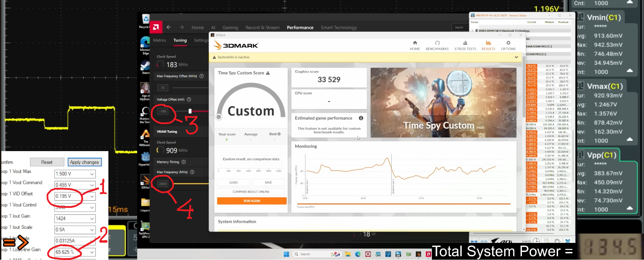Open the 3DMark OPTIONS tab
The width and height of the screenshot is (644, 260).
tap(508, 46)
